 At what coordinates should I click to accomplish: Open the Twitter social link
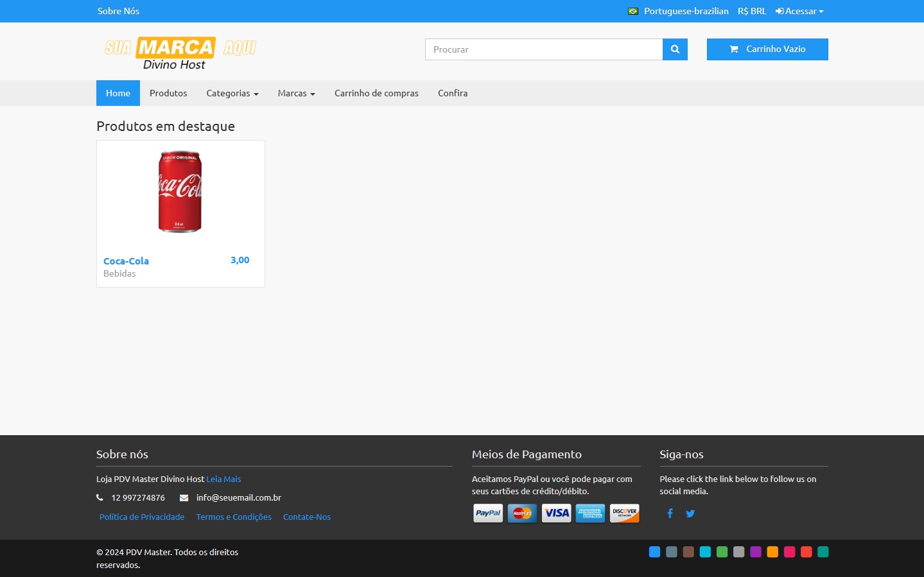pos(690,513)
